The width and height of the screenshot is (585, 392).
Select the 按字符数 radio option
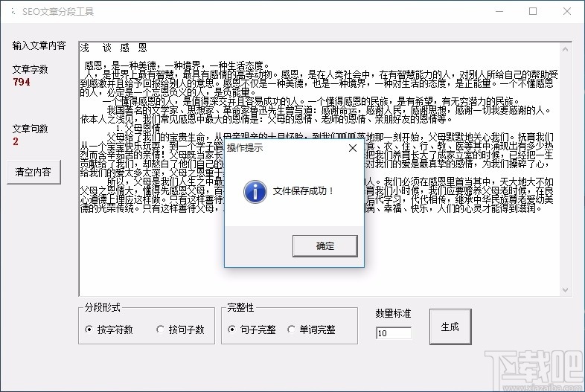pyautogui.click(x=109, y=330)
